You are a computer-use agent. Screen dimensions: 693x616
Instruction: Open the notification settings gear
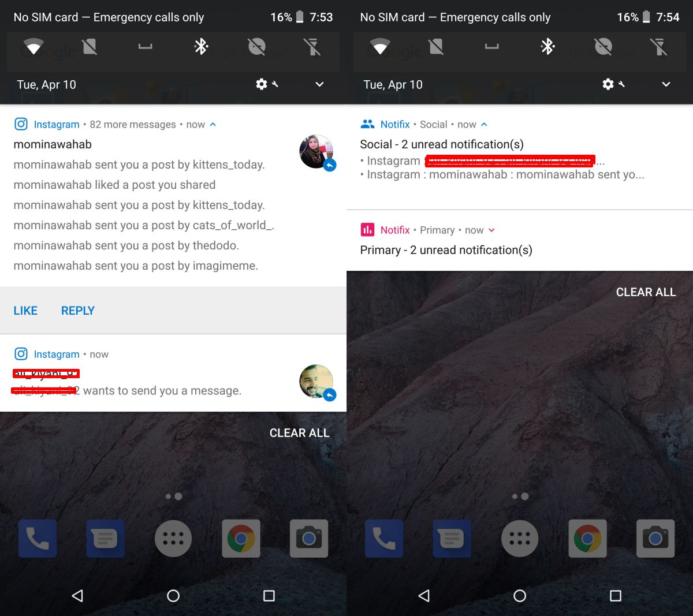pos(261,84)
